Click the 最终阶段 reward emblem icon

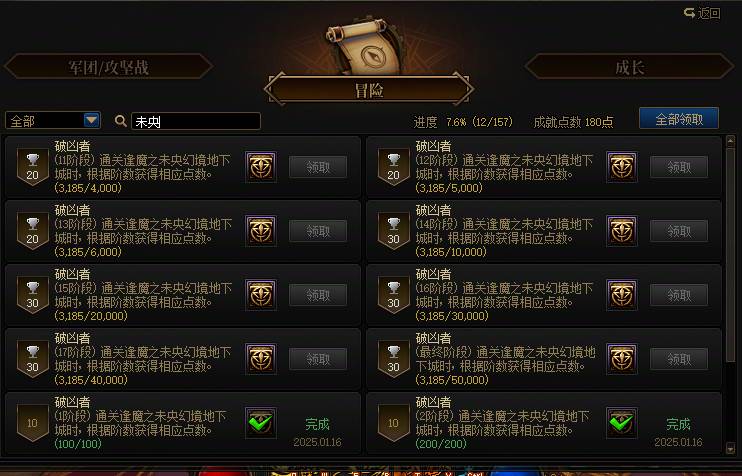point(622,359)
